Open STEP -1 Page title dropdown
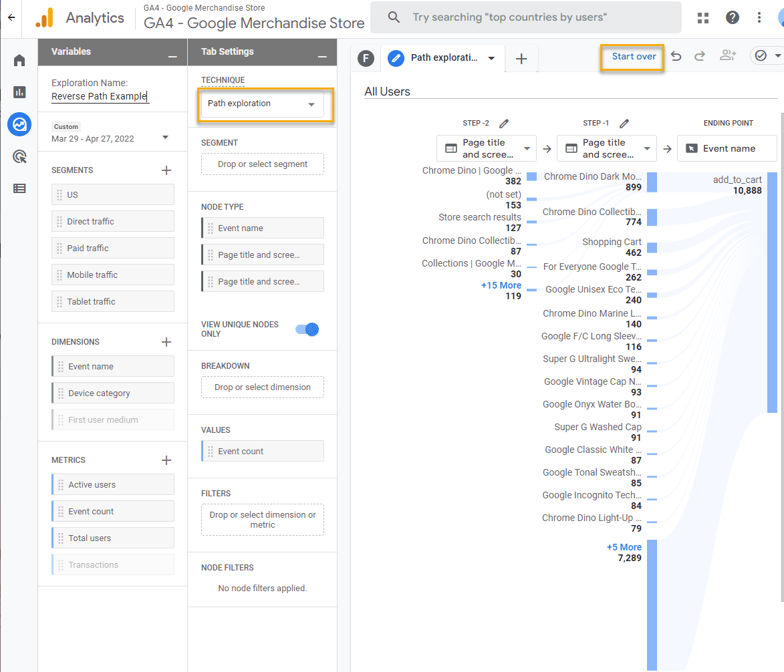Screen dimensions: 784x672 tap(606, 148)
